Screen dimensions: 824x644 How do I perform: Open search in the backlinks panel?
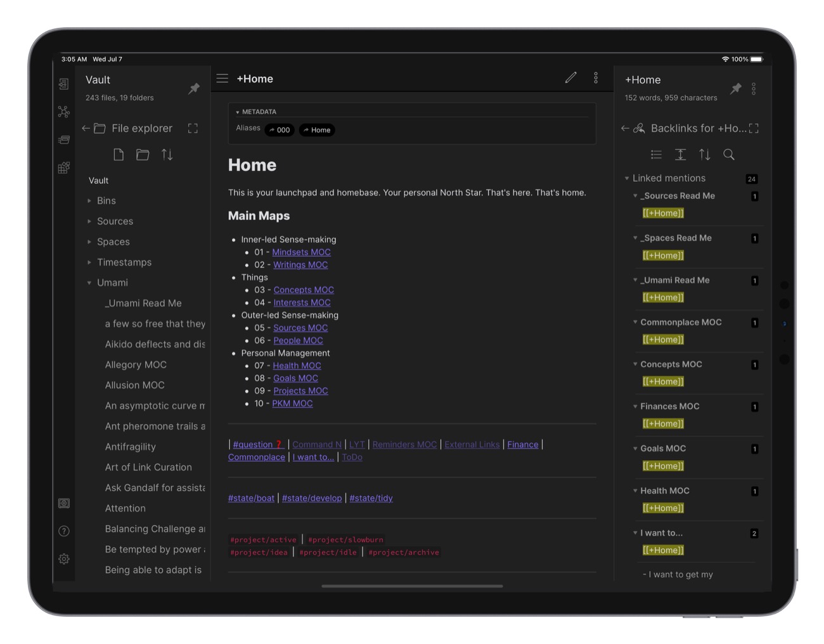coord(729,155)
